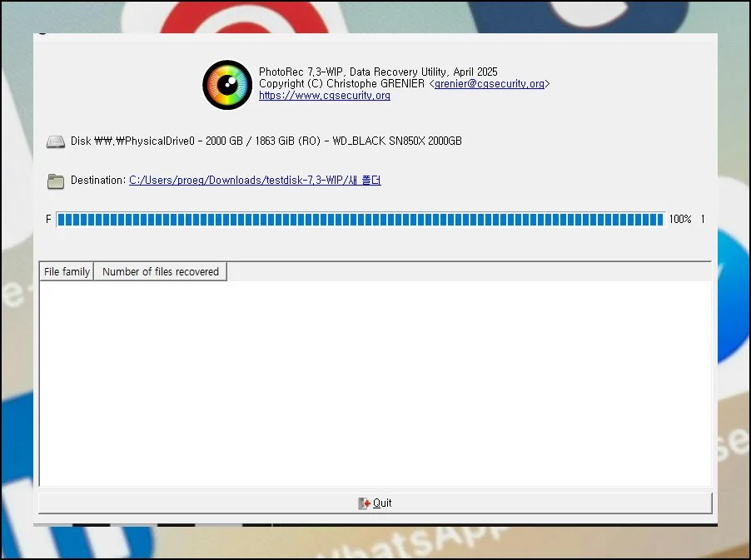
Task: Select the Number of files recovered header
Action: click(160, 272)
